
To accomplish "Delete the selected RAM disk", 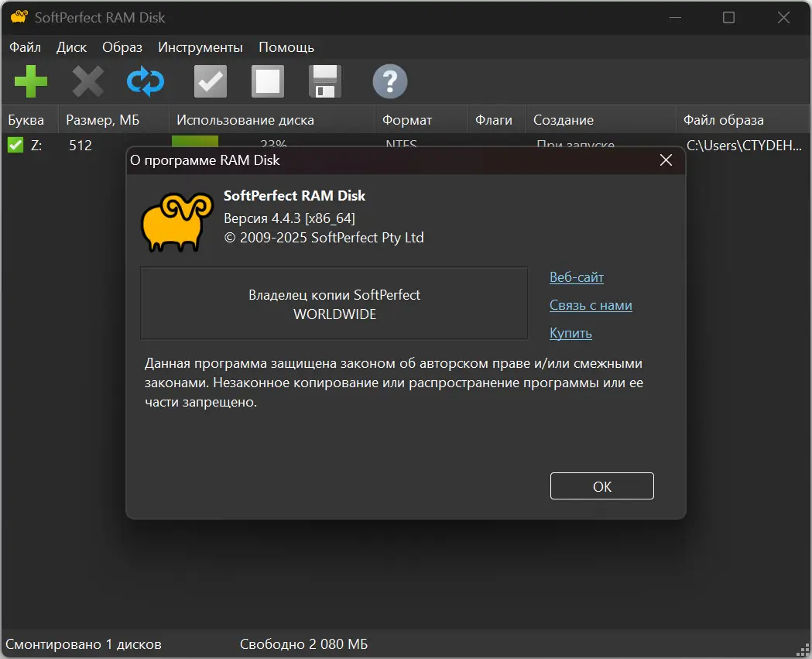I will coord(87,81).
